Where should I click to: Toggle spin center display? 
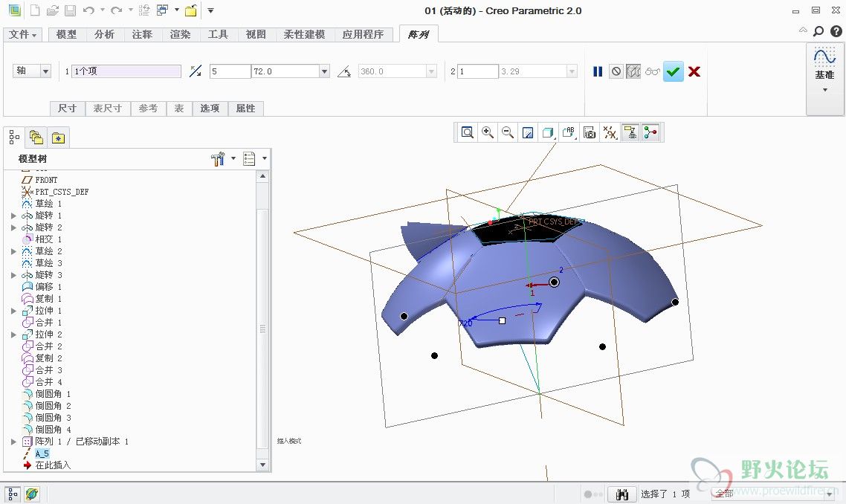point(650,132)
